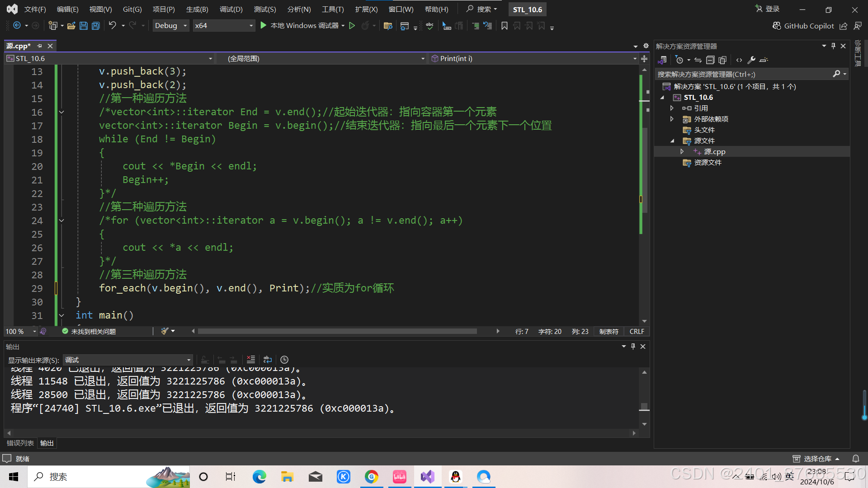Open properties wrench icon in Solution Explorer
868x488 pixels.
click(x=751, y=60)
